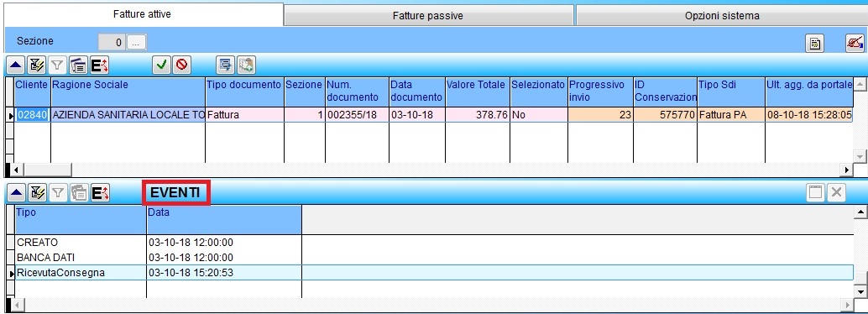This screenshot has width=868, height=314.
Task: Click the funnel filter in the events toolbar
Action: tap(58, 193)
